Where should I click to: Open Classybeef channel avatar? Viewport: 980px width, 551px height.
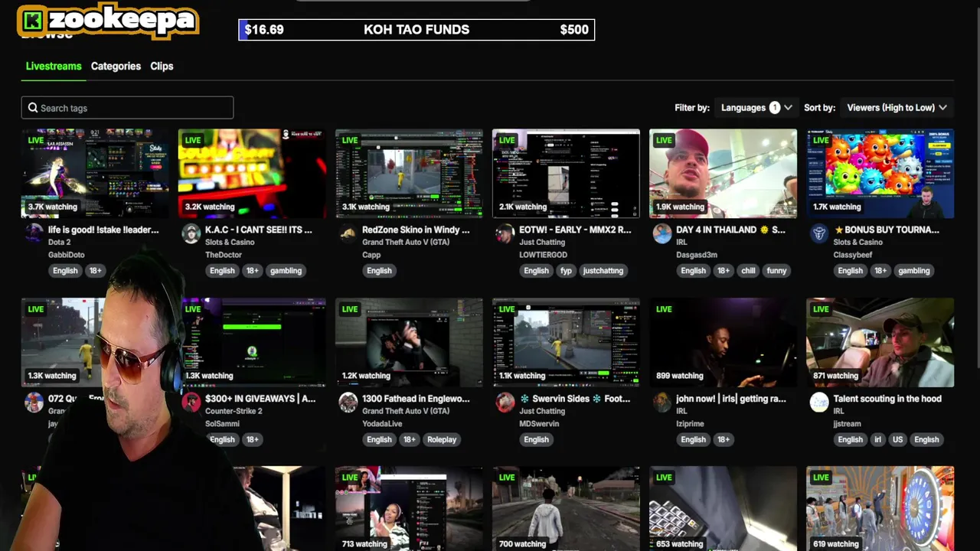click(819, 234)
